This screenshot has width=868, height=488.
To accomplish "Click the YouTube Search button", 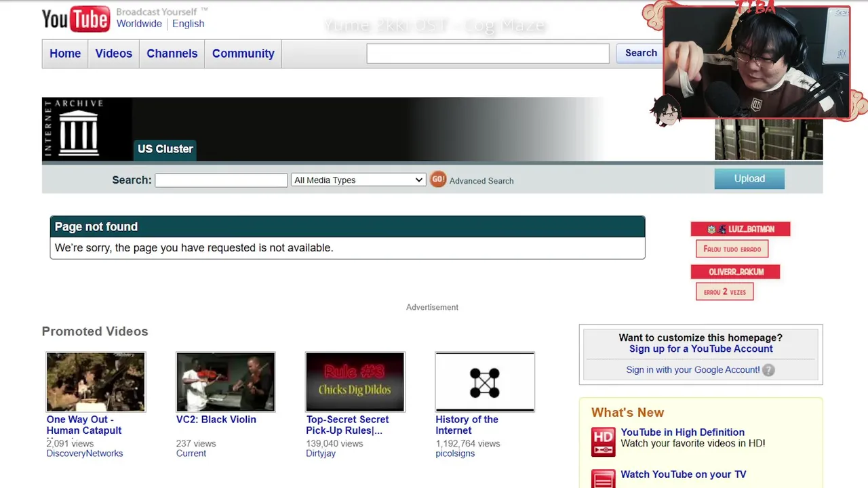I will [640, 53].
